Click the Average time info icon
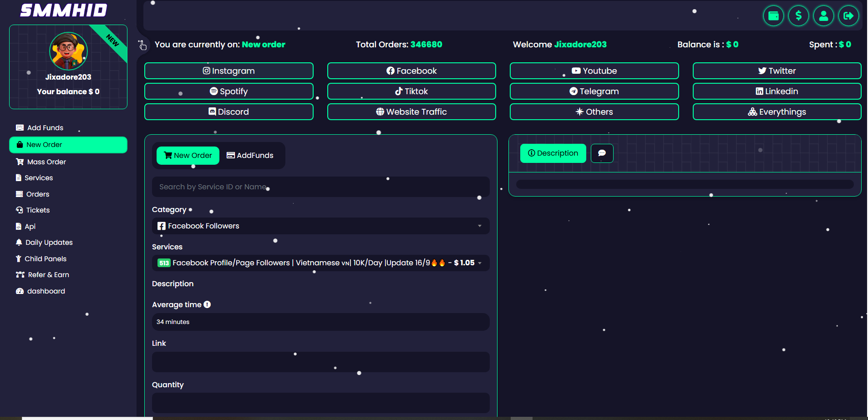Screen dimensions: 868x420 tap(207, 304)
